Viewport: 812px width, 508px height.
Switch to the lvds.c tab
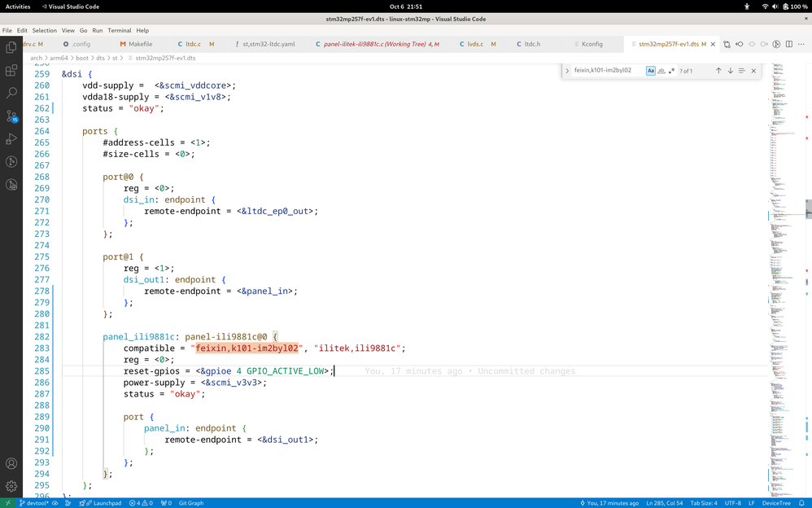pos(474,44)
